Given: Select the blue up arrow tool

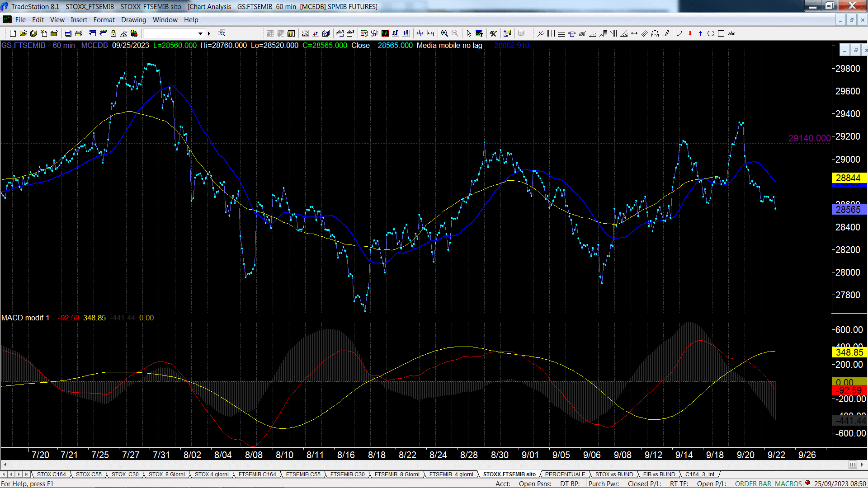Looking at the screenshot, I should pos(700,33).
